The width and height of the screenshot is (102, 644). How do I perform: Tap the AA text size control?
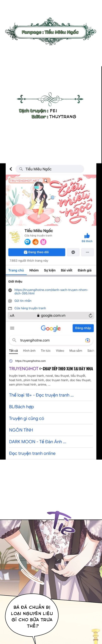[x=12, y=316]
